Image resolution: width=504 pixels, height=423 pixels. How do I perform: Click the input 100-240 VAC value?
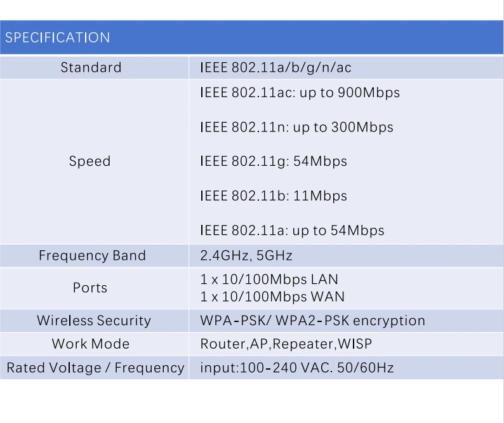[x=297, y=368]
